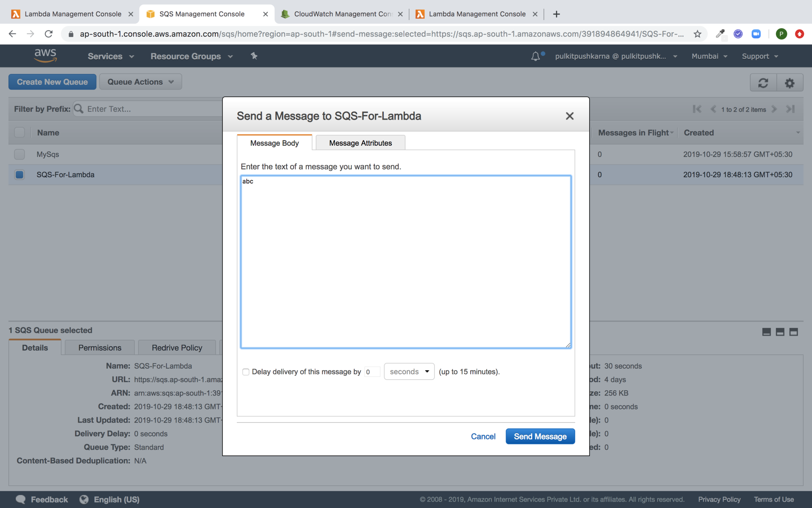Switch to the Message Attributes tab

[360, 143]
